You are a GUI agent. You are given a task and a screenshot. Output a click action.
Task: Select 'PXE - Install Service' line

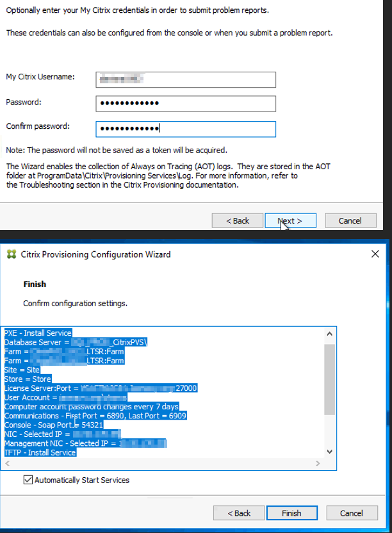point(38,332)
